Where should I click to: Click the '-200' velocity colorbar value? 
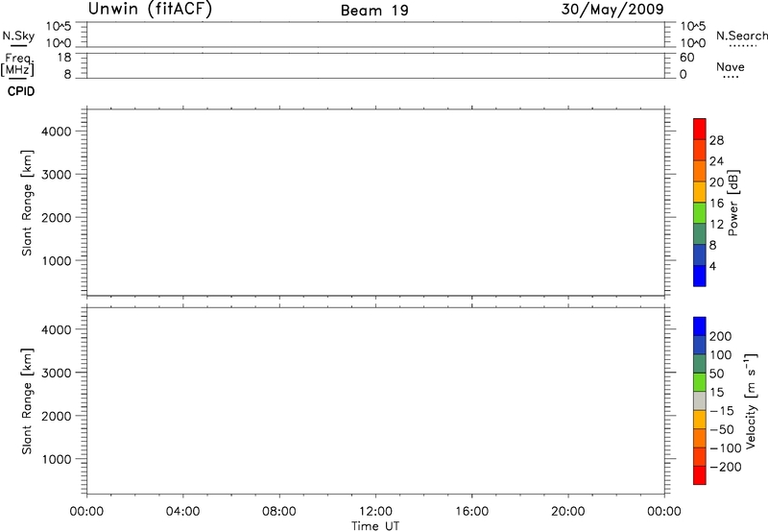pyautogui.click(x=726, y=467)
